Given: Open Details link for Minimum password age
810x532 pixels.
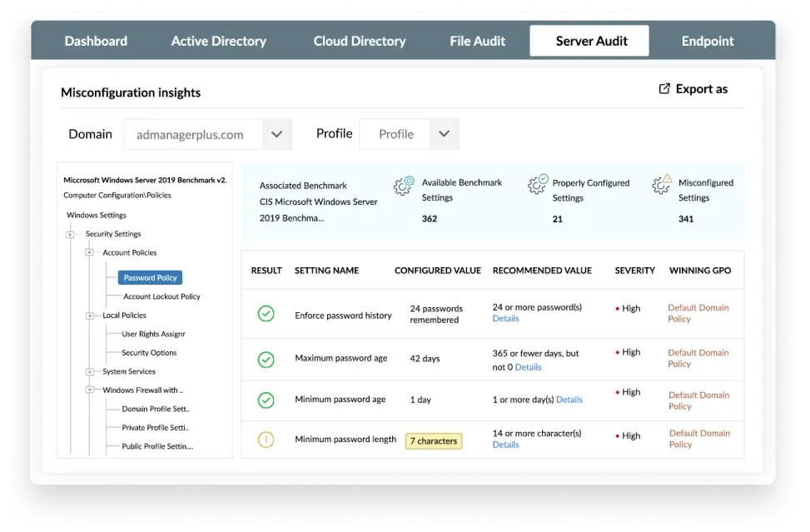Looking at the screenshot, I should [569, 400].
